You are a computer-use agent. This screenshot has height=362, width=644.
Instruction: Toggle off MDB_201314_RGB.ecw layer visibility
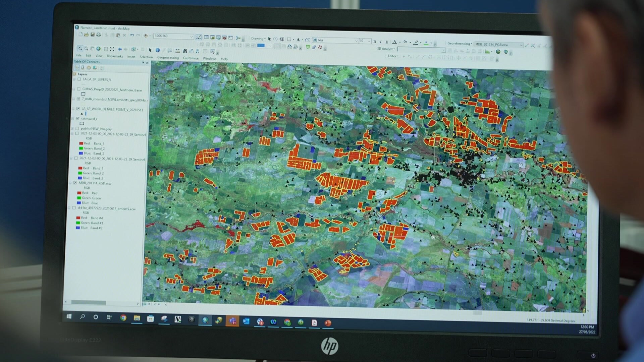[x=75, y=183]
